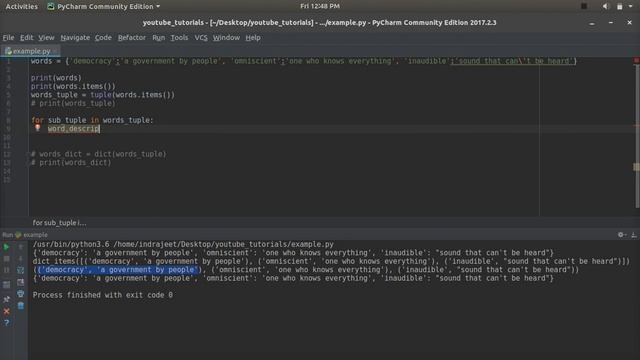Click the stop process icon in Run panel
Image resolution: width=640 pixels, height=360 pixels.
[x=6, y=258]
